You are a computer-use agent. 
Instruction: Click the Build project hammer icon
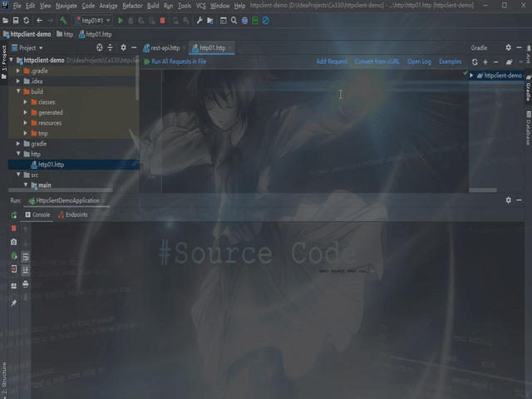click(x=63, y=20)
